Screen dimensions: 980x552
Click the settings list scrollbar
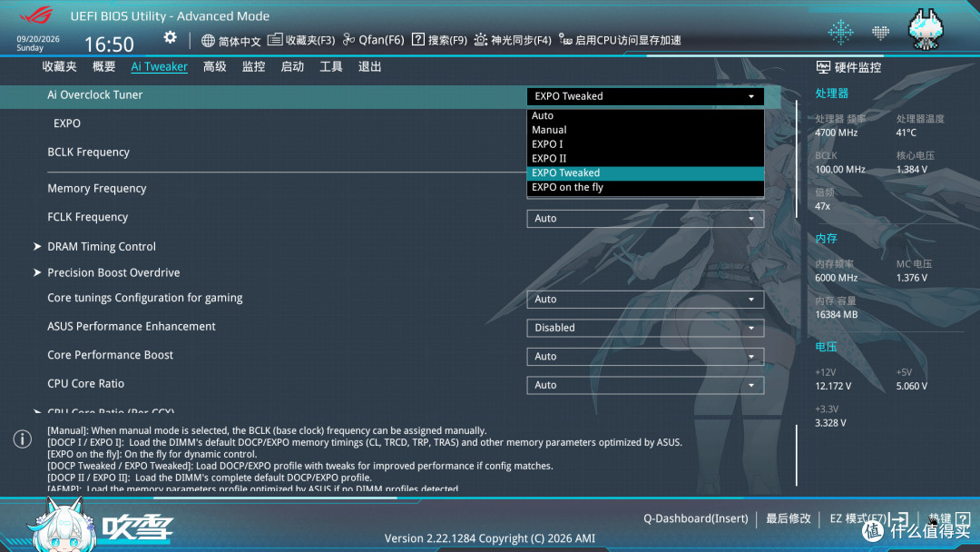[797, 159]
